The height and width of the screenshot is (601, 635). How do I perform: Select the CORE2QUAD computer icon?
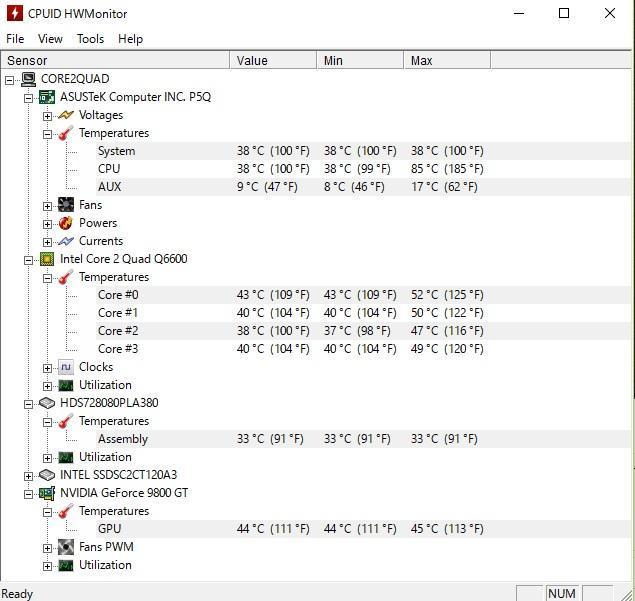(28, 79)
